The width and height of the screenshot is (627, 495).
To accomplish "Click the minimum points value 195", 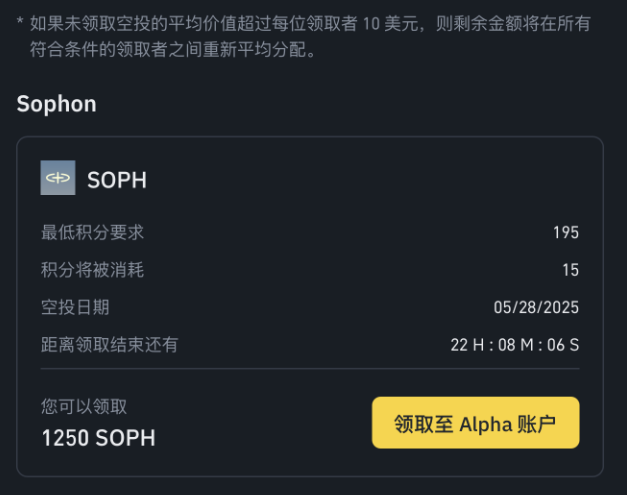I will tap(566, 233).
